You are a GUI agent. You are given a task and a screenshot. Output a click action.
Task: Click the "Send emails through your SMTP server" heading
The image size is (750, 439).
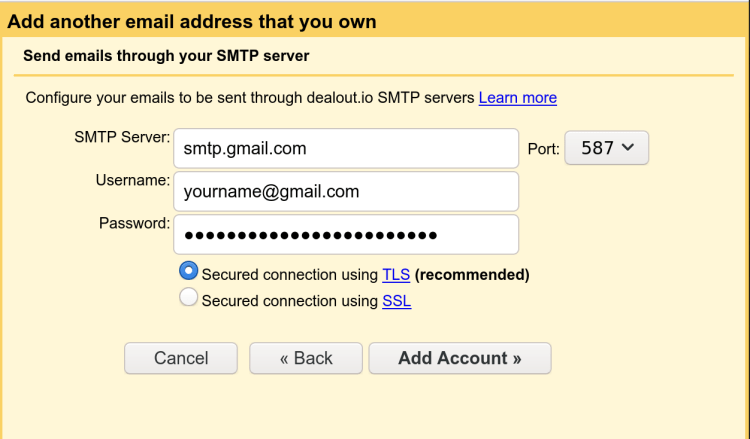166,56
